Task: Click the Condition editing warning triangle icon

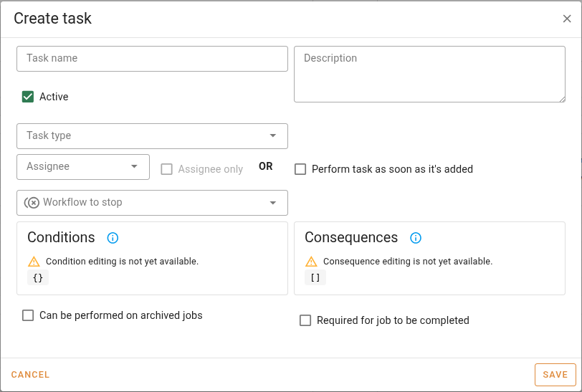Action: (x=34, y=262)
